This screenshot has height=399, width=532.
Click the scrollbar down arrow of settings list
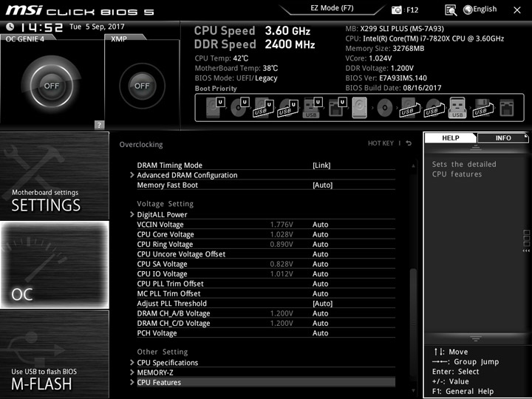click(413, 391)
